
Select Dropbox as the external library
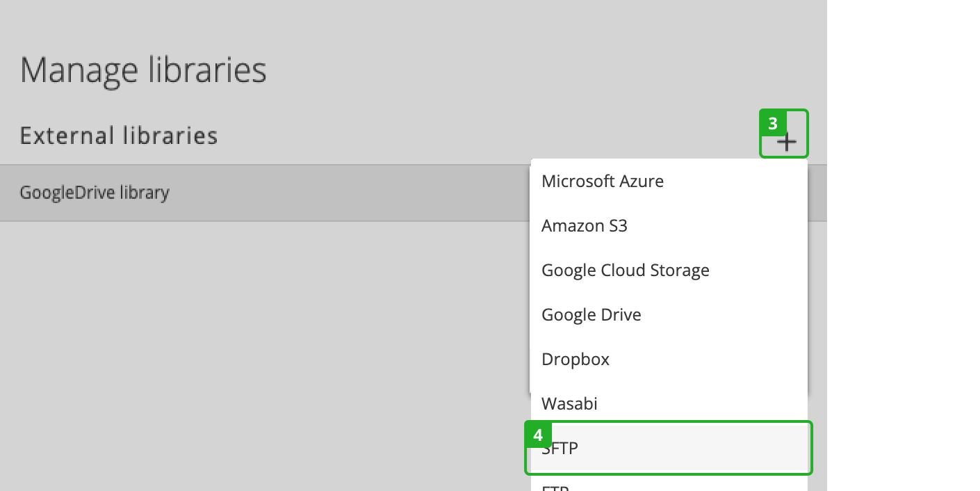click(575, 359)
